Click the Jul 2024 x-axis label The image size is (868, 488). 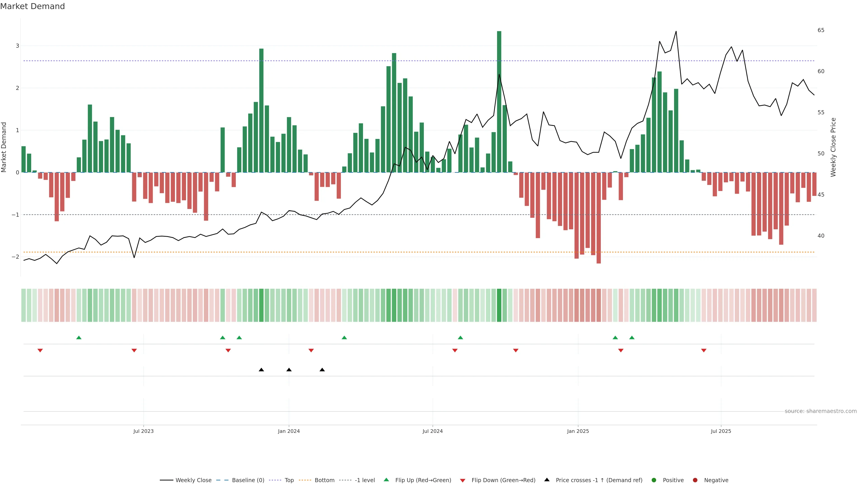(433, 431)
